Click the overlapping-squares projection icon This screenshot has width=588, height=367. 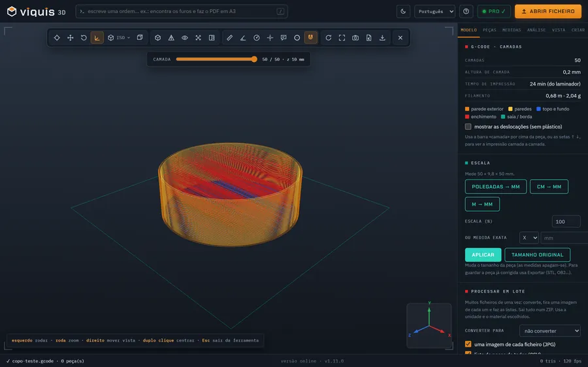(x=140, y=37)
